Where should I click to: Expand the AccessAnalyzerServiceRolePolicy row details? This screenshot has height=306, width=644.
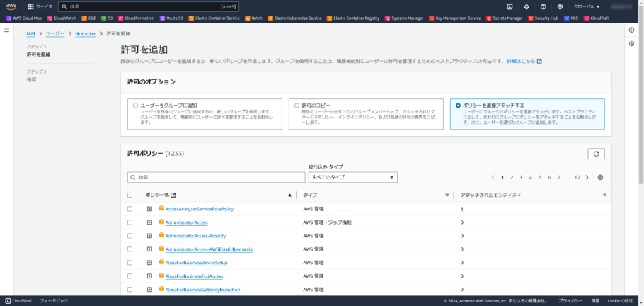pos(149,209)
